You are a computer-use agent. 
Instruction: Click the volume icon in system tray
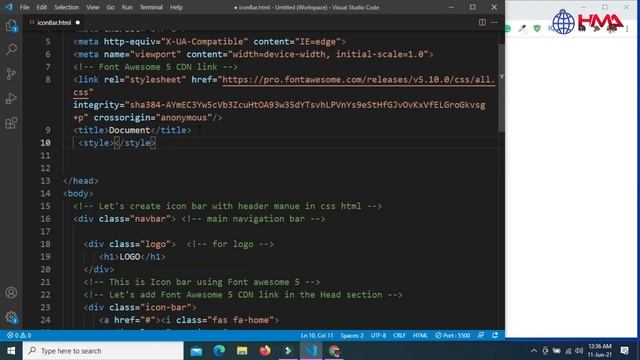click(x=579, y=351)
